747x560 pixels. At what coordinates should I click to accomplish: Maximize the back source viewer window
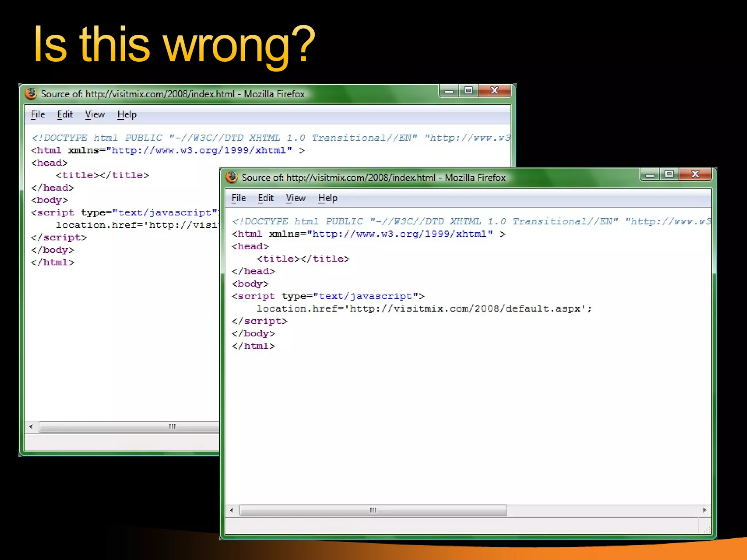pos(468,90)
